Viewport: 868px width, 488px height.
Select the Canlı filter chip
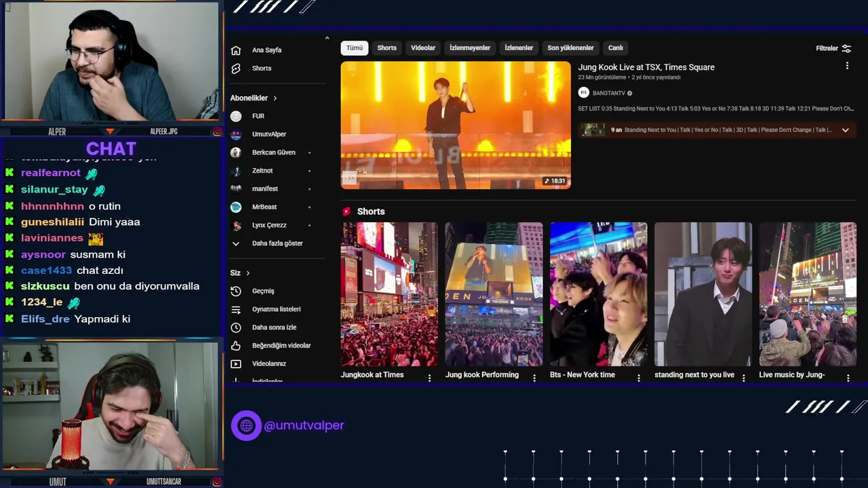(x=616, y=48)
